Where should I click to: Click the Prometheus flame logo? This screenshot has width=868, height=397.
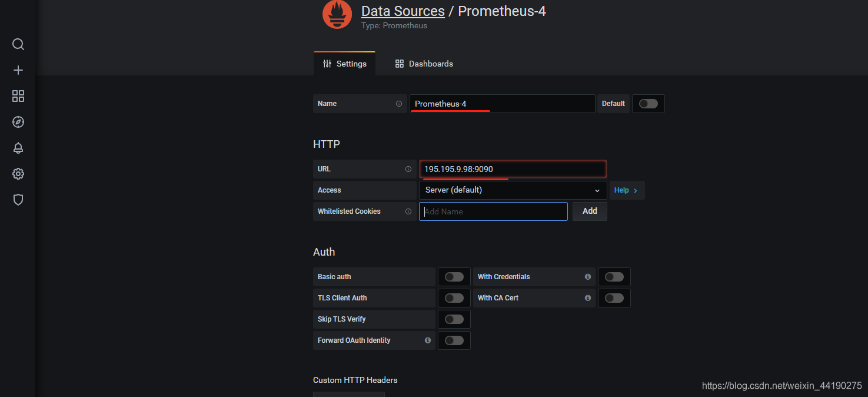click(337, 14)
